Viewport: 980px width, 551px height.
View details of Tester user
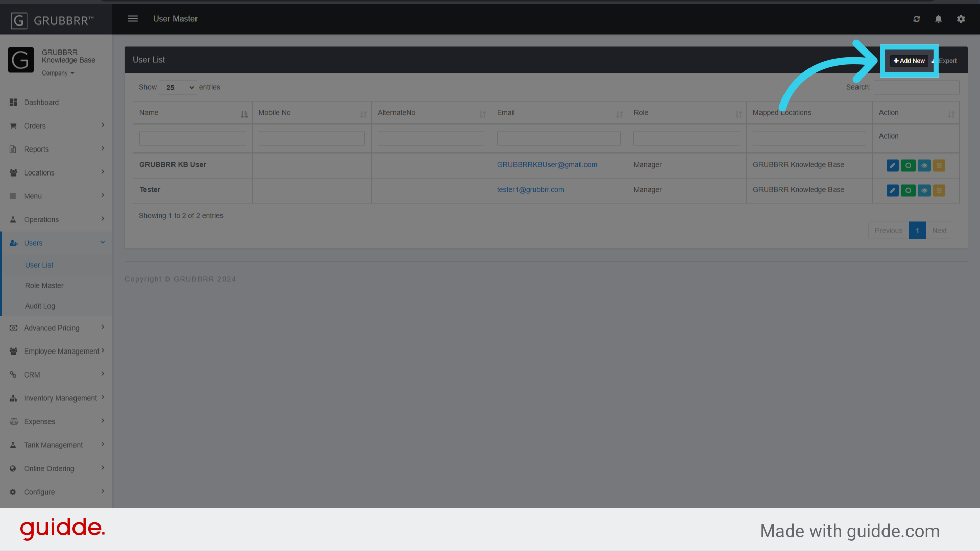[x=924, y=190]
